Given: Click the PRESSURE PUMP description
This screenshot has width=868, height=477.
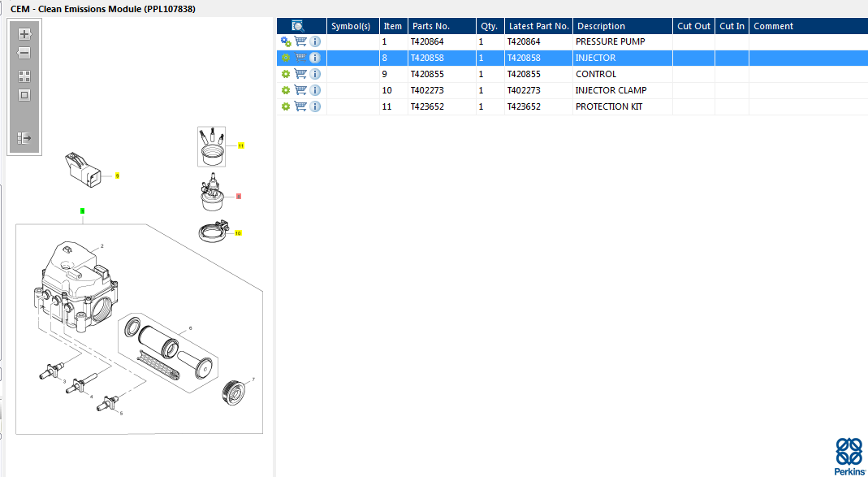Looking at the screenshot, I should tap(610, 41).
